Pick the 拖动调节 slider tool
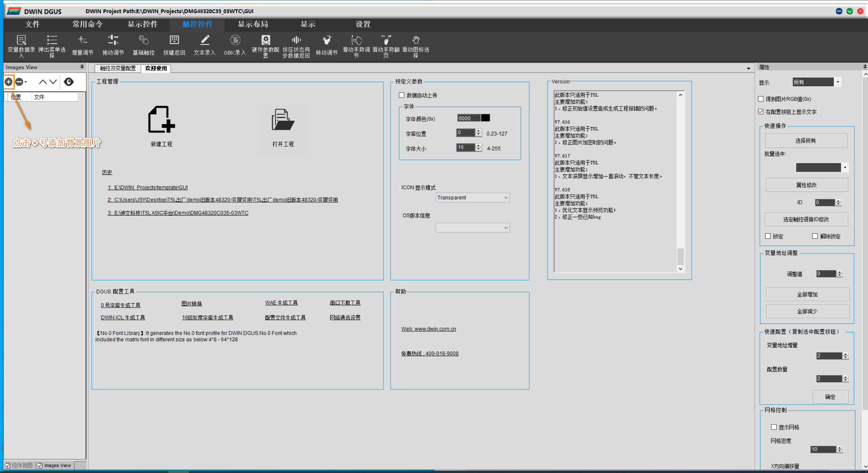The width and height of the screenshot is (868, 473). click(113, 45)
